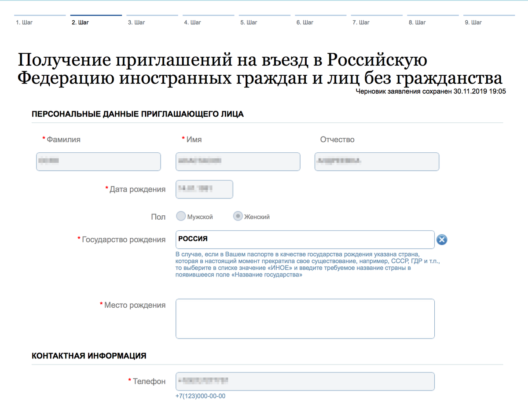Screen dimensions: 528x420
Task: Click the КОНТАКТНАЯ ИНФОРМАЦИЯ section heading
Action: click(x=89, y=356)
